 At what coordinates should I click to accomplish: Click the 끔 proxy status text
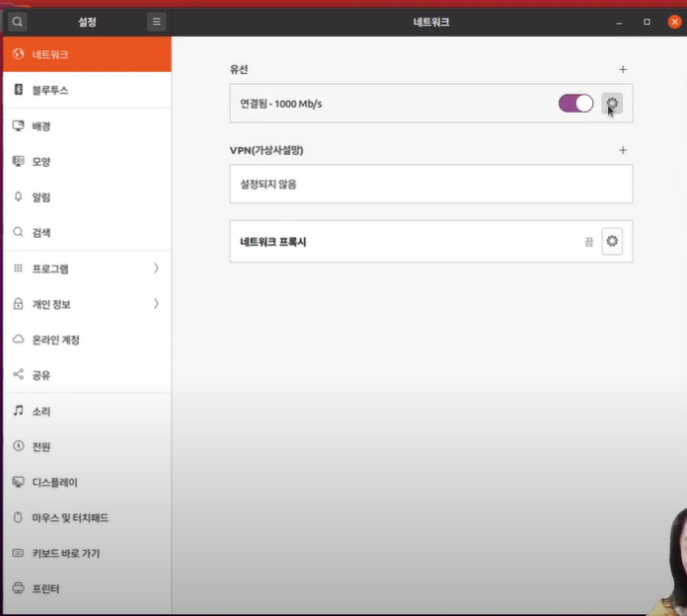[x=589, y=242]
